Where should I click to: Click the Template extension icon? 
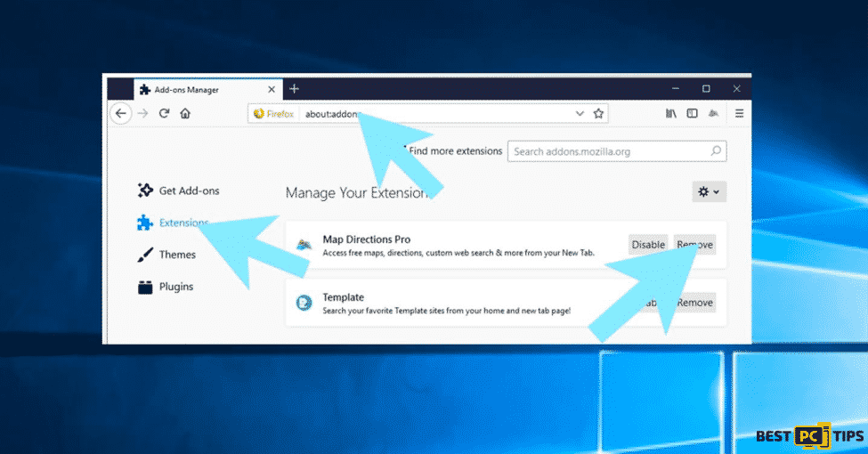304,303
